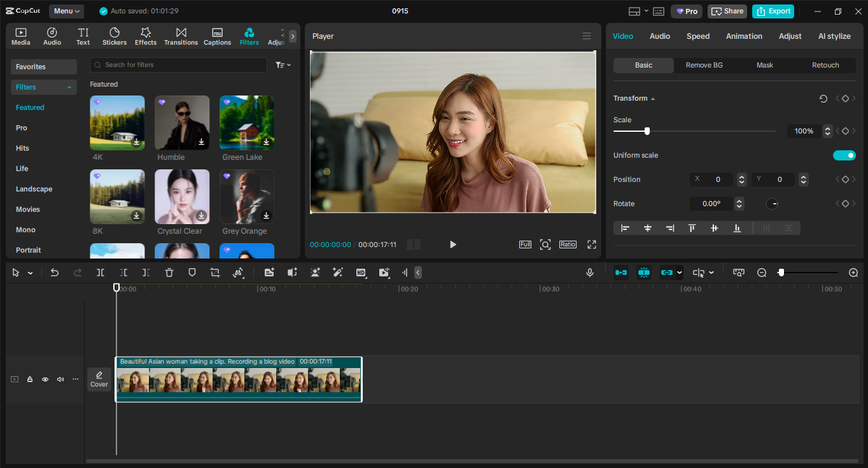
Task: Select the Transitions panel
Action: (181, 36)
